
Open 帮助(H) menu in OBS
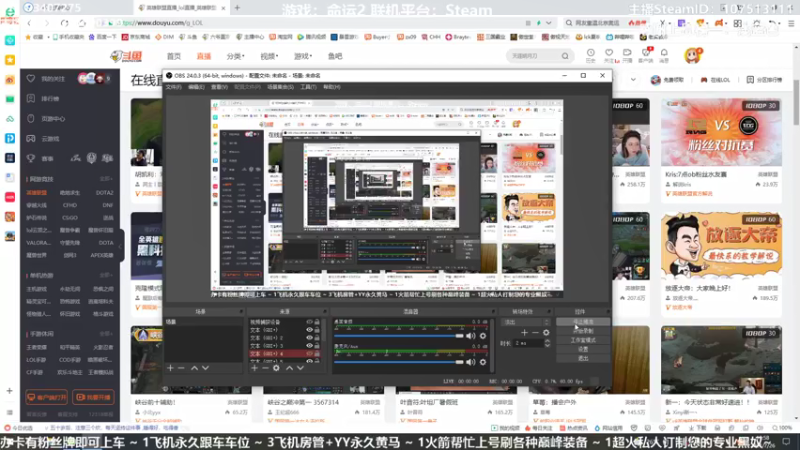point(332,87)
